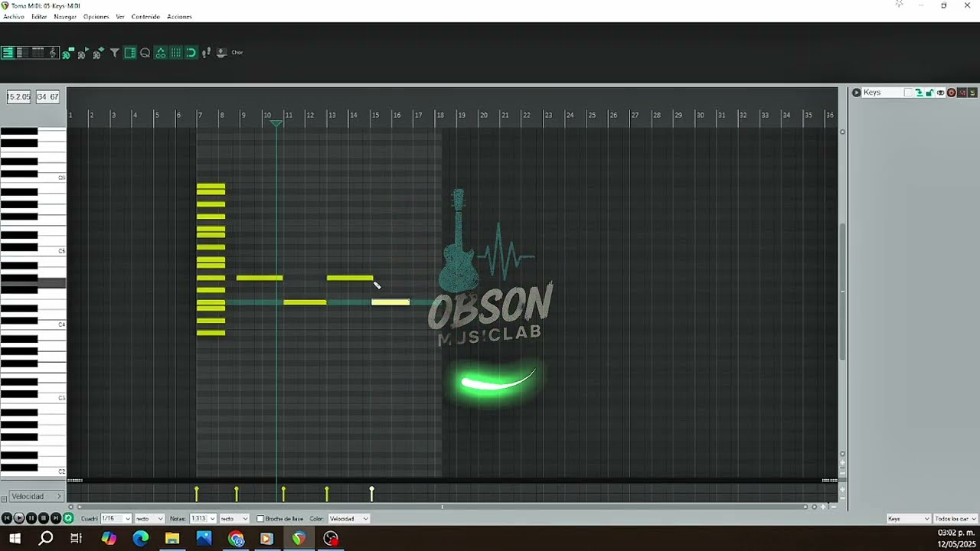Open Todos los canales dropdown
The width and height of the screenshot is (980, 551).
point(955,519)
